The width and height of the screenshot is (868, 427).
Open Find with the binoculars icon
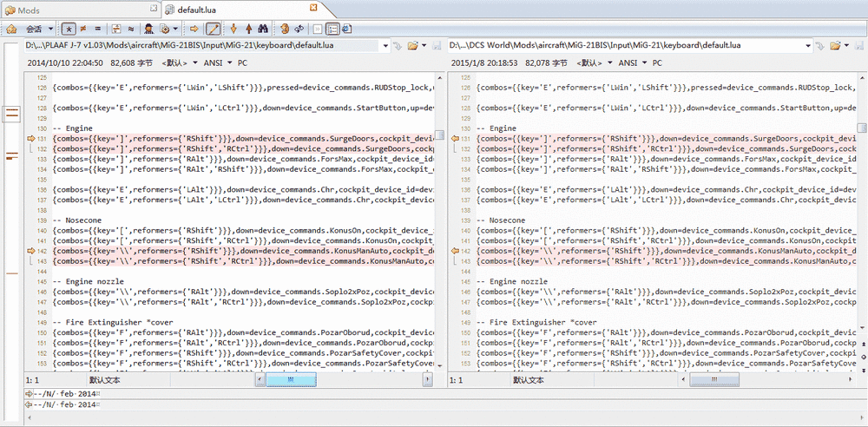point(264,29)
